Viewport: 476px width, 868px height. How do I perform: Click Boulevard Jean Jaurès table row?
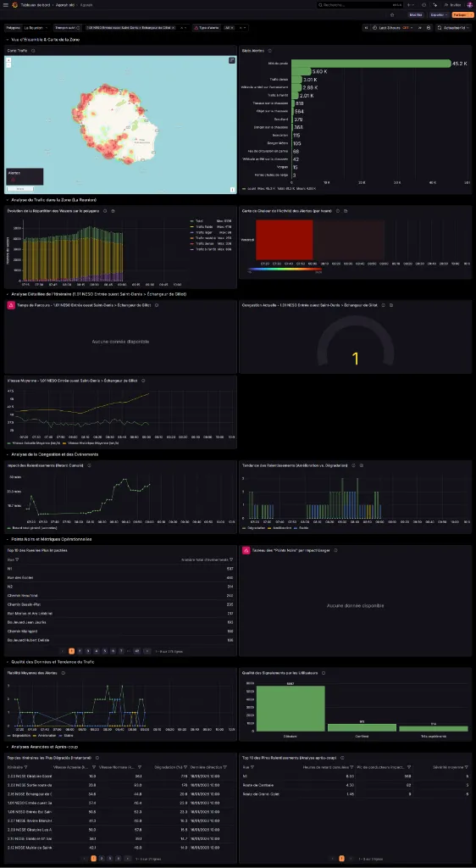pyautogui.click(x=120, y=622)
